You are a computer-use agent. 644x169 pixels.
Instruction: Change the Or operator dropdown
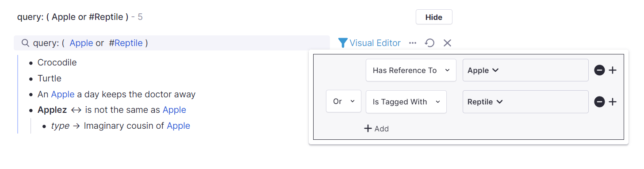[344, 102]
